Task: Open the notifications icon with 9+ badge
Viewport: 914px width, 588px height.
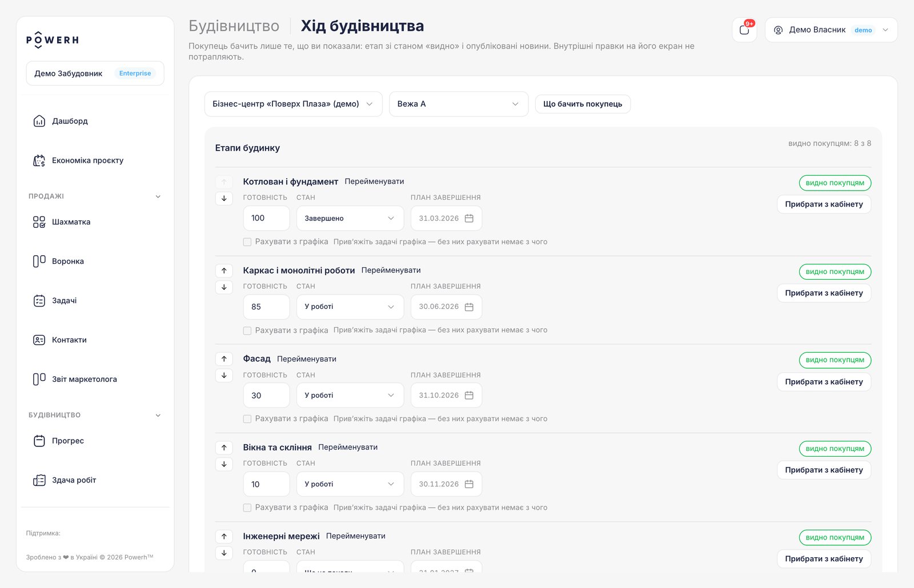Action: (x=744, y=30)
